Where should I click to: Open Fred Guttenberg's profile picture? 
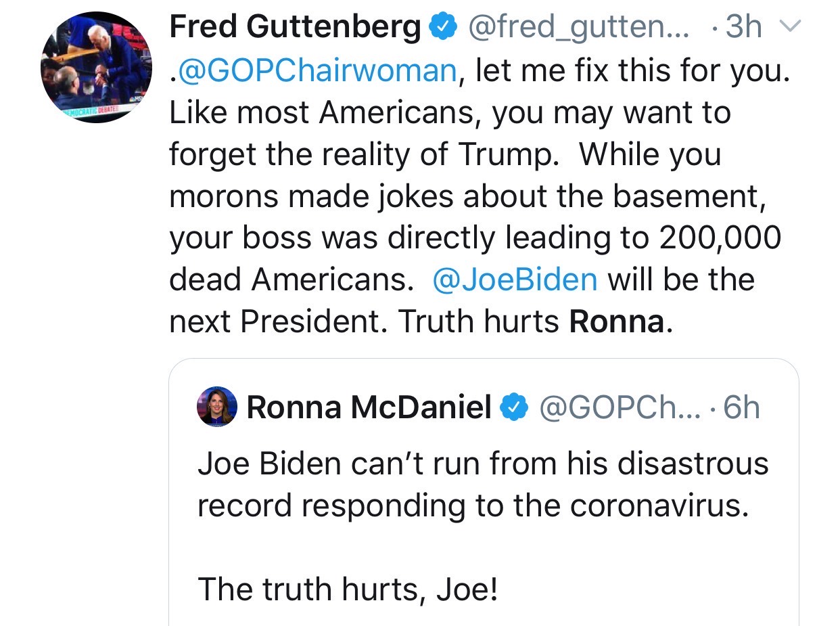click(96, 67)
